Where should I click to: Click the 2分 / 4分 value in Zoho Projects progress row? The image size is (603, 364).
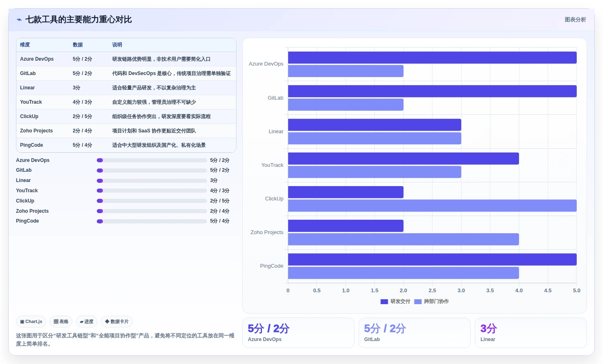(x=220, y=211)
